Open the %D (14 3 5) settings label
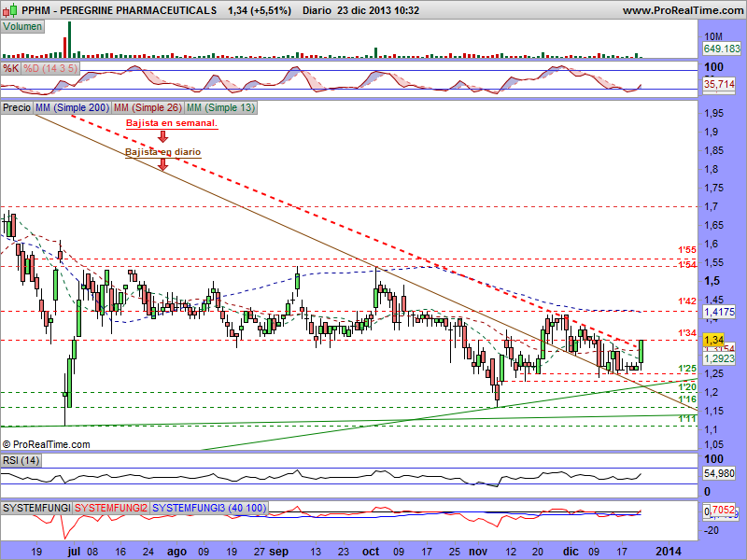This screenshot has width=747, height=560. tap(50, 68)
